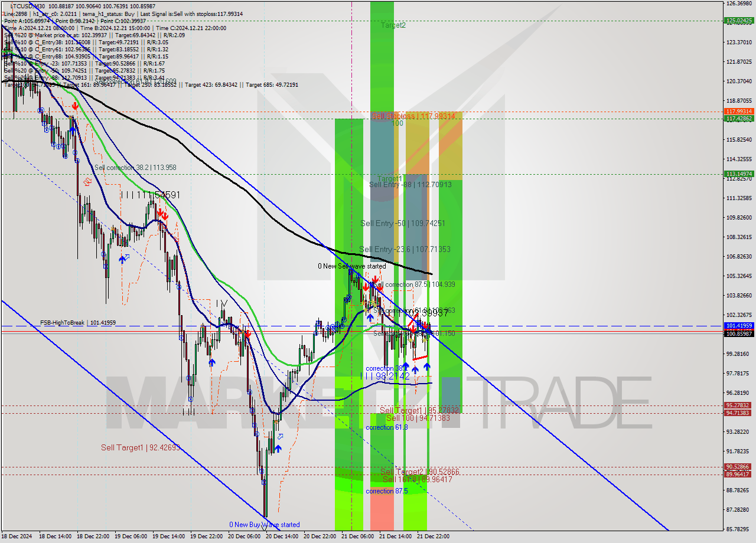
Task: Click the 'I V' wave label
Action: 221,303
